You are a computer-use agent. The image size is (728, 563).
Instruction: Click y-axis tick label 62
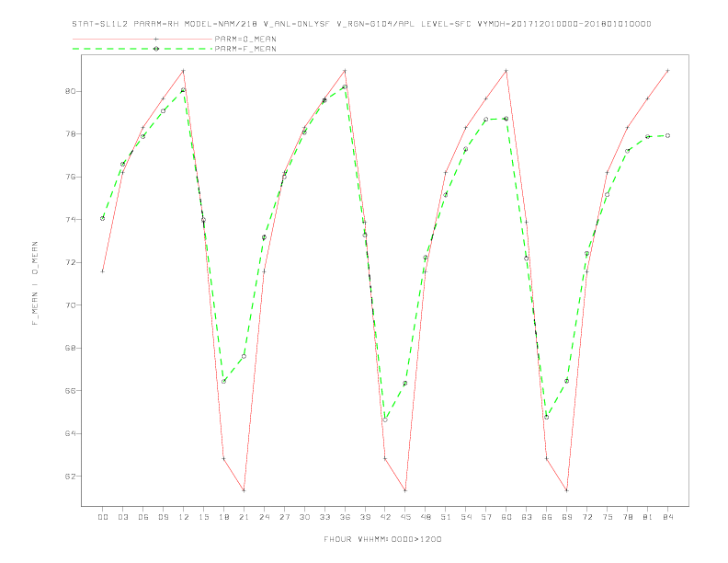[70, 477]
